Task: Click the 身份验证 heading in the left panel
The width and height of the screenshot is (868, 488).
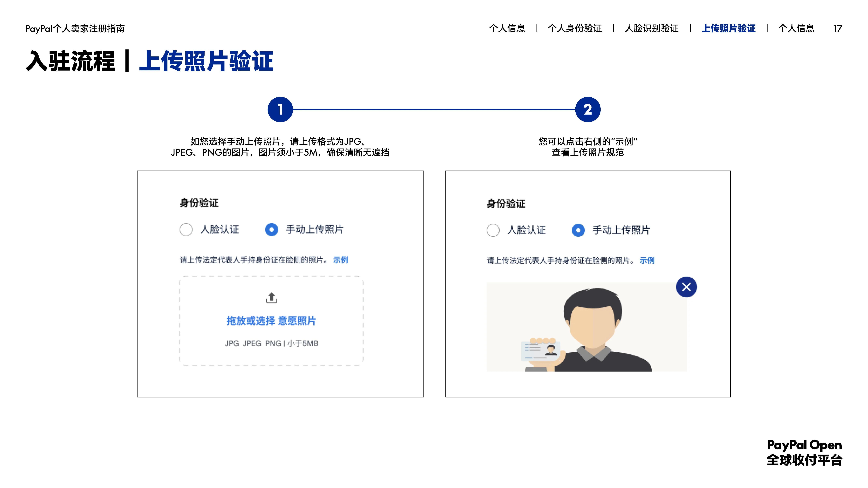Action: click(x=199, y=203)
